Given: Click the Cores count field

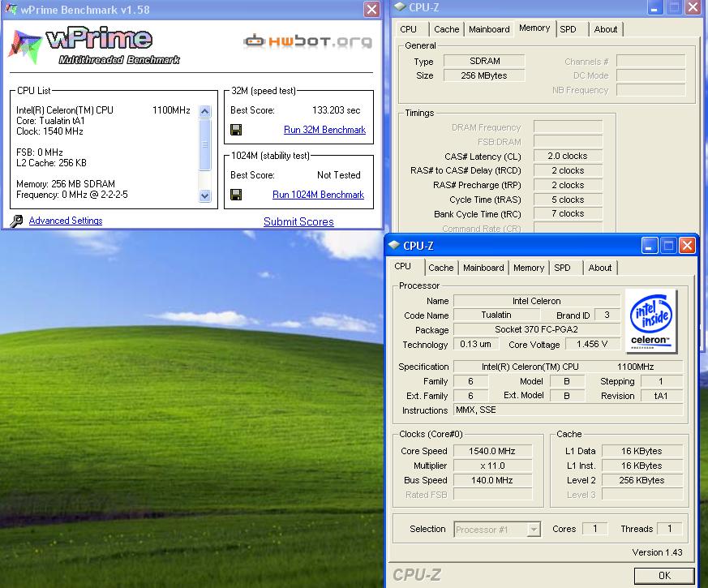Looking at the screenshot, I should click(x=595, y=529).
